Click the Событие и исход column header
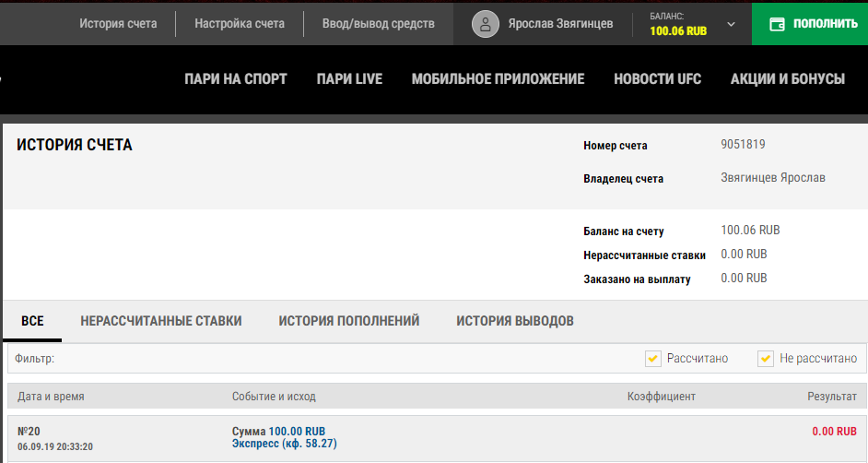 [x=274, y=397]
